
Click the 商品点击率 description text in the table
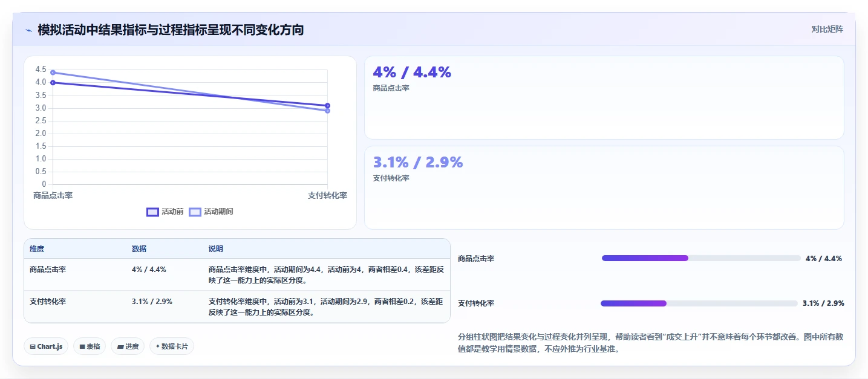pyautogui.click(x=326, y=275)
